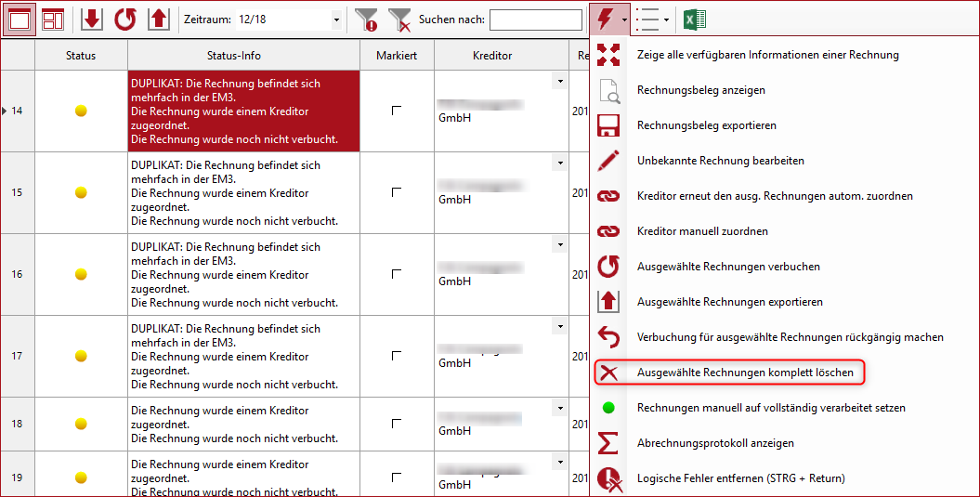Open the Zeitraum dropdown showing 12/18
Screen dimensions: 980x497
point(335,20)
